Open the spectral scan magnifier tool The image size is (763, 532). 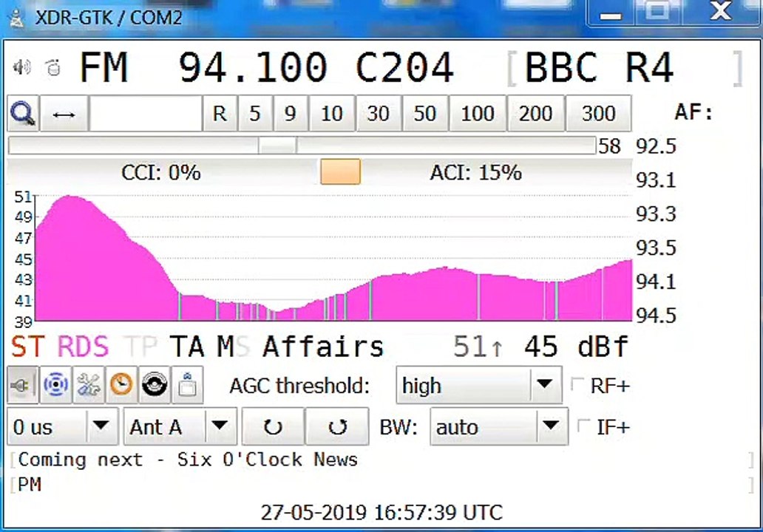point(23,114)
